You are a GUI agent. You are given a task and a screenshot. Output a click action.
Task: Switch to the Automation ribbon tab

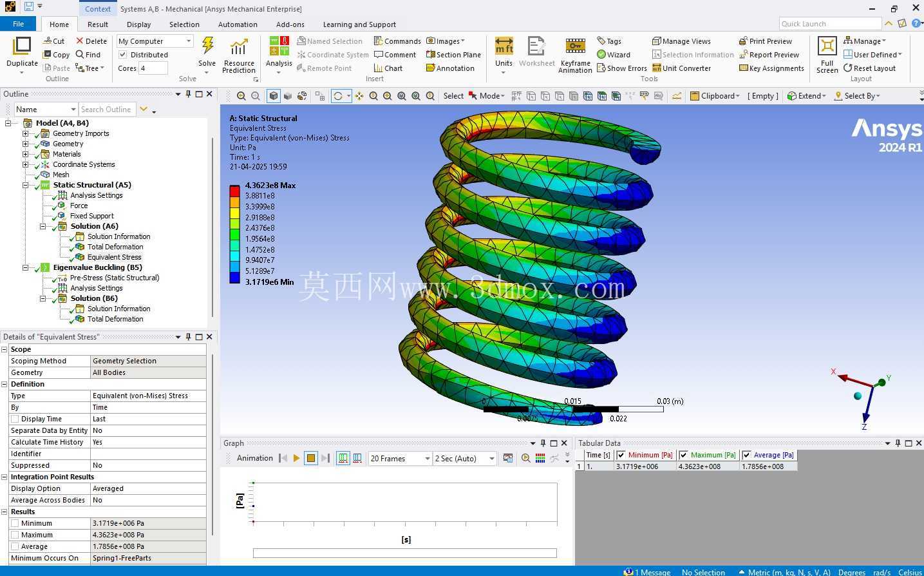(238, 24)
